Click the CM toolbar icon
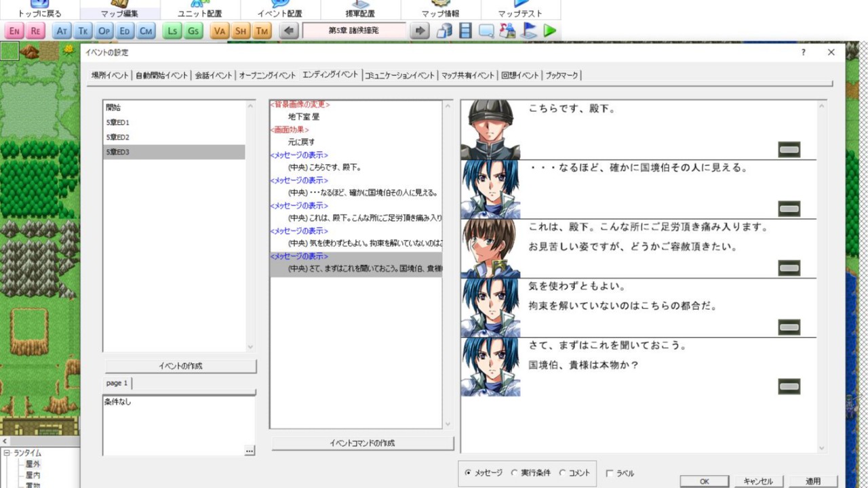This screenshot has height=488, width=868. click(x=146, y=31)
